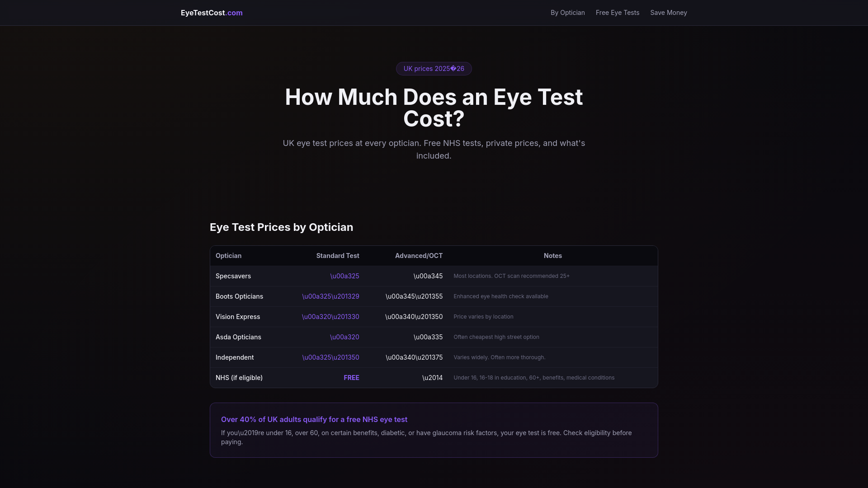Select the Independent row name
The image size is (868, 488).
235,357
